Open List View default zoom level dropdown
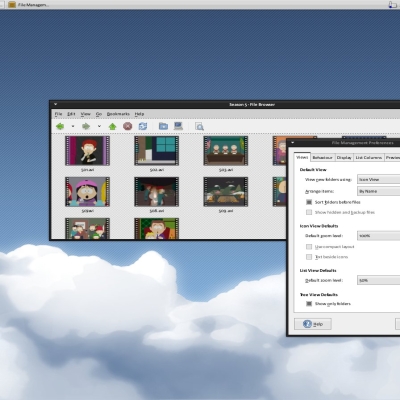400x400 pixels. 378,280
